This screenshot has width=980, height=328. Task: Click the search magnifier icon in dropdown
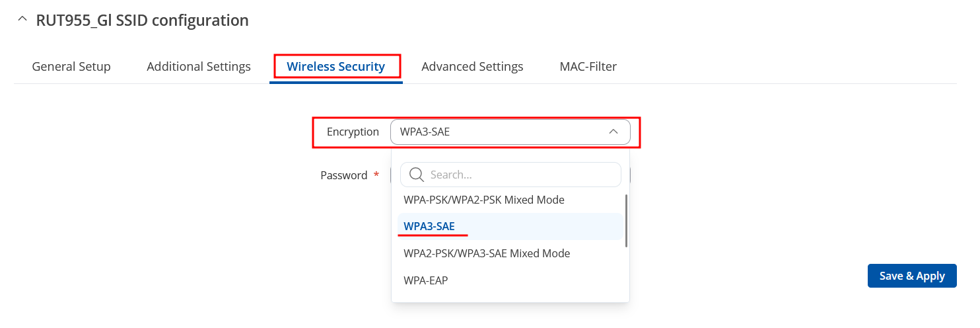(416, 175)
